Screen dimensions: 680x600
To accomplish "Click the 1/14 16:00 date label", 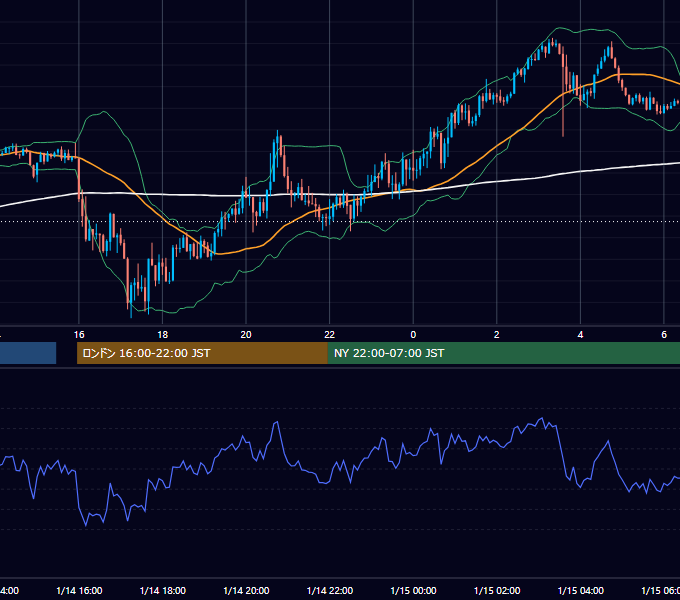I will [79, 590].
